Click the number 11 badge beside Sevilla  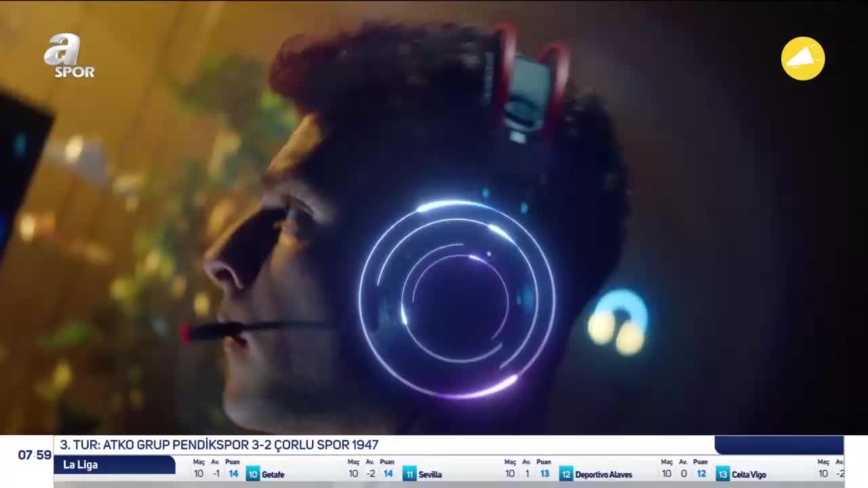[x=409, y=474]
